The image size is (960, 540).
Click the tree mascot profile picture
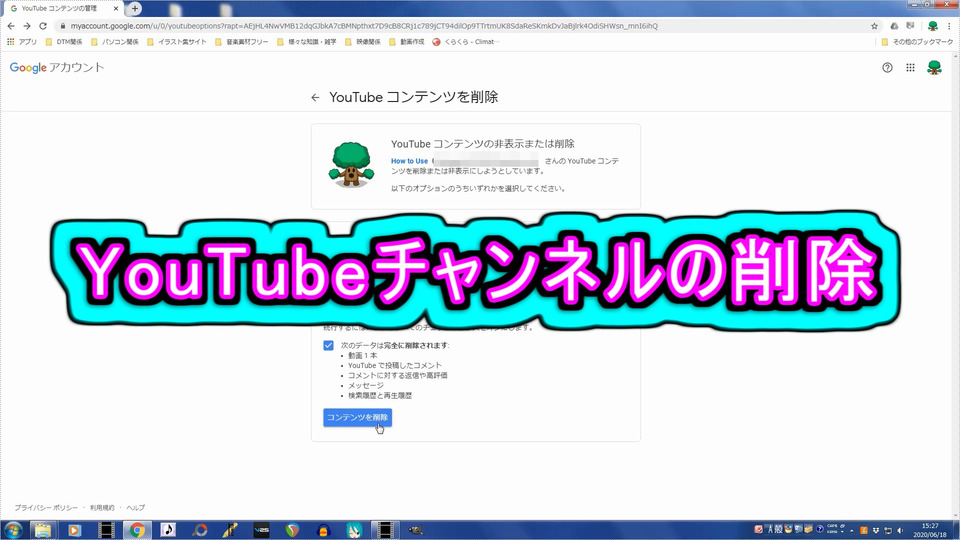pyautogui.click(x=351, y=164)
